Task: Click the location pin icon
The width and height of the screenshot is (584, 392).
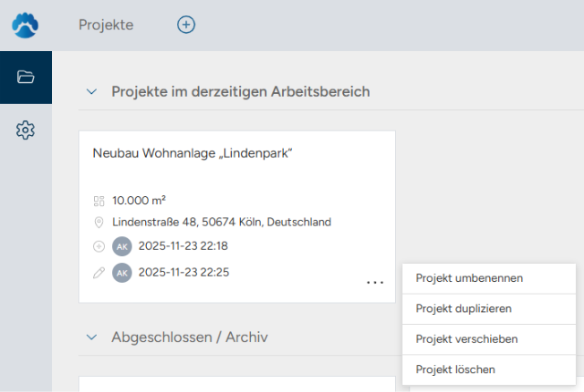Action: point(99,222)
